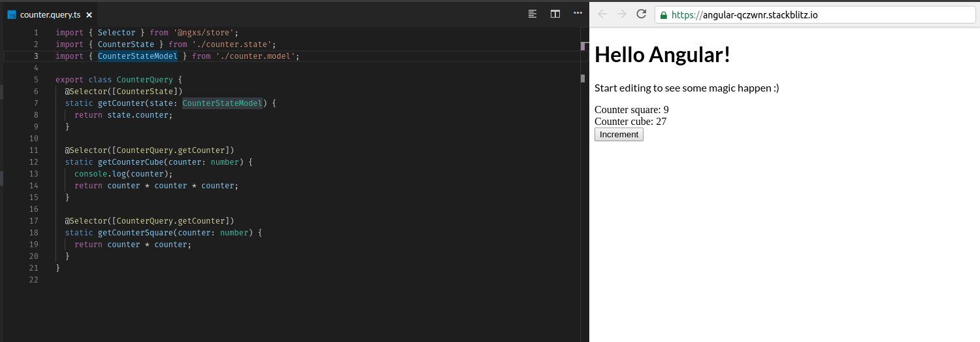Click '@Selector([CounterState])' decorator on line 6
Screen dimensions: 980x342
[x=123, y=92]
